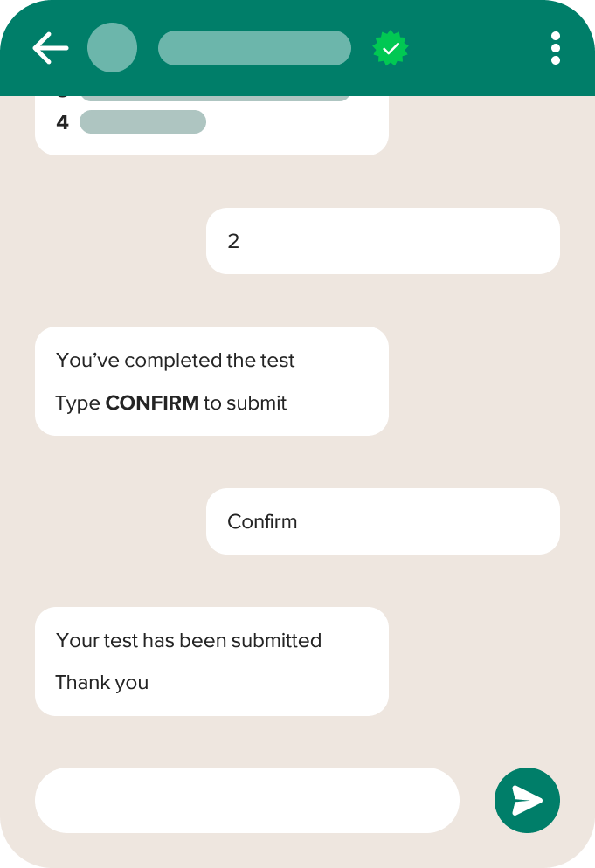Tap the number 2 text in reply
The width and height of the screenshot is (595, 868).
(x=233, y=241)
